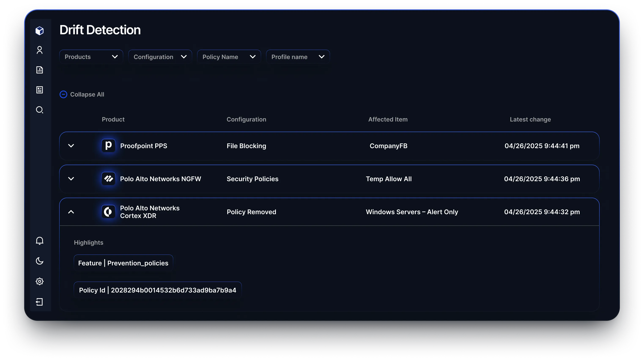Open the cube logo home icon
Image resolution: width=644 pixels, height=360 pixels.
(40, 30)
